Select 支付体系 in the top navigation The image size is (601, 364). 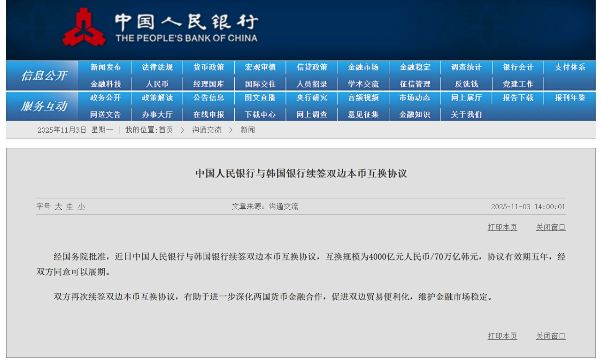point(570,68)
